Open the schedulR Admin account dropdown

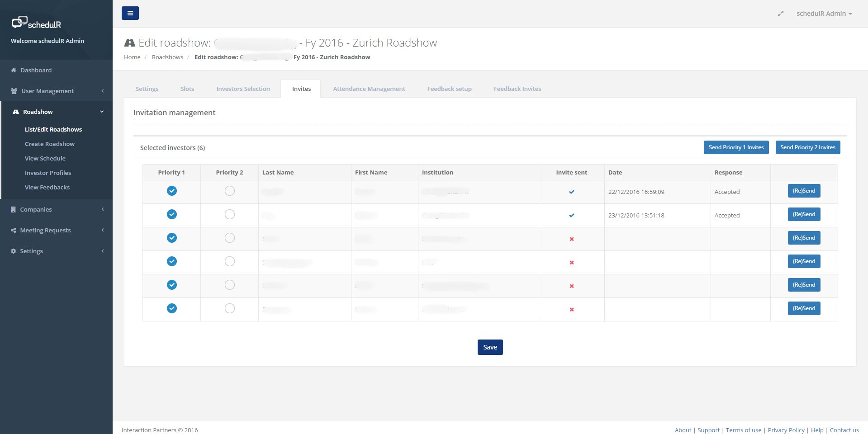click(x=824, y=14)
